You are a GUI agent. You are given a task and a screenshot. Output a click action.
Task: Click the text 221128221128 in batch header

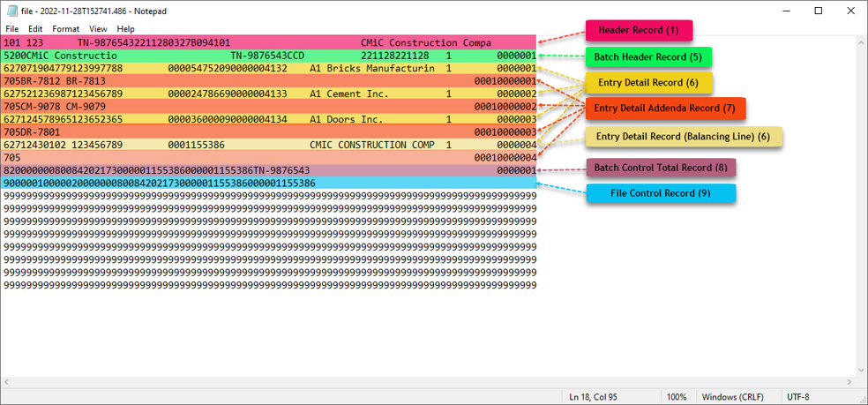(x=394, y=56)
